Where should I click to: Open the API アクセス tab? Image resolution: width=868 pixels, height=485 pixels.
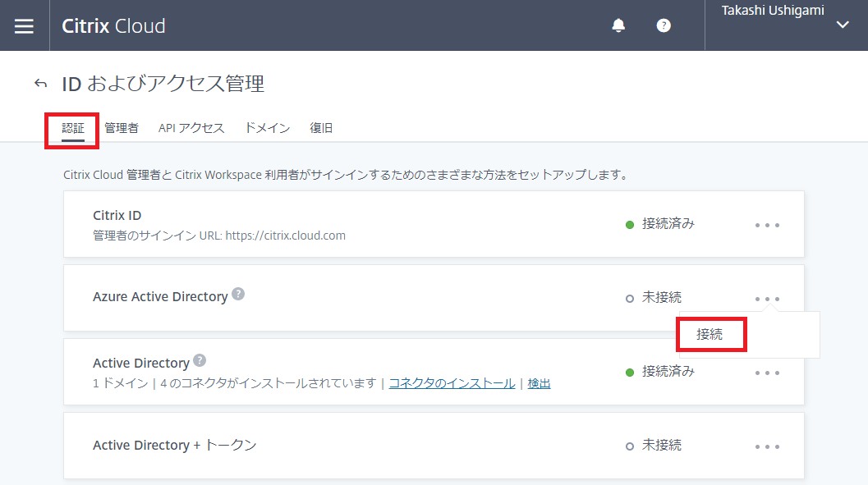pyautogui.click(x=191, y=127)
